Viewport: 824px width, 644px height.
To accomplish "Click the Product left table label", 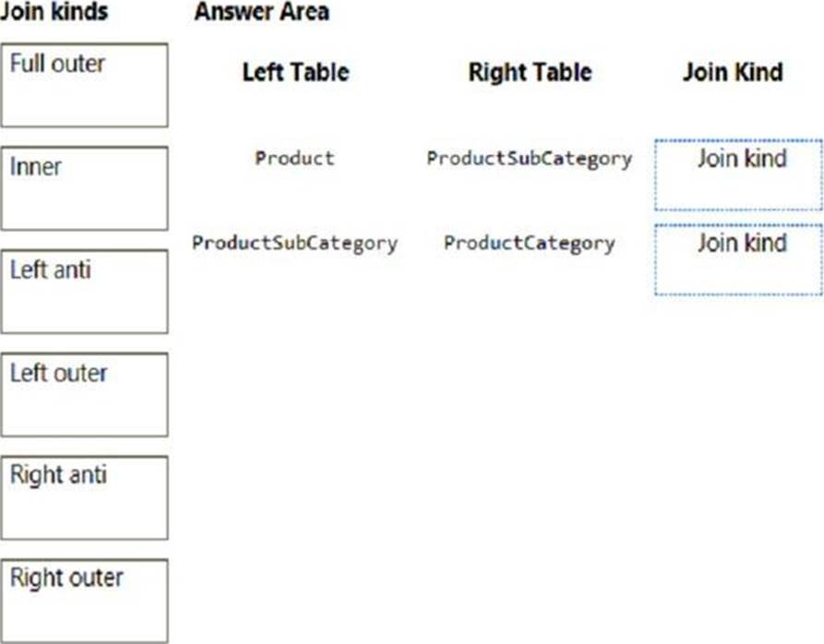I will tap(294, 158).
